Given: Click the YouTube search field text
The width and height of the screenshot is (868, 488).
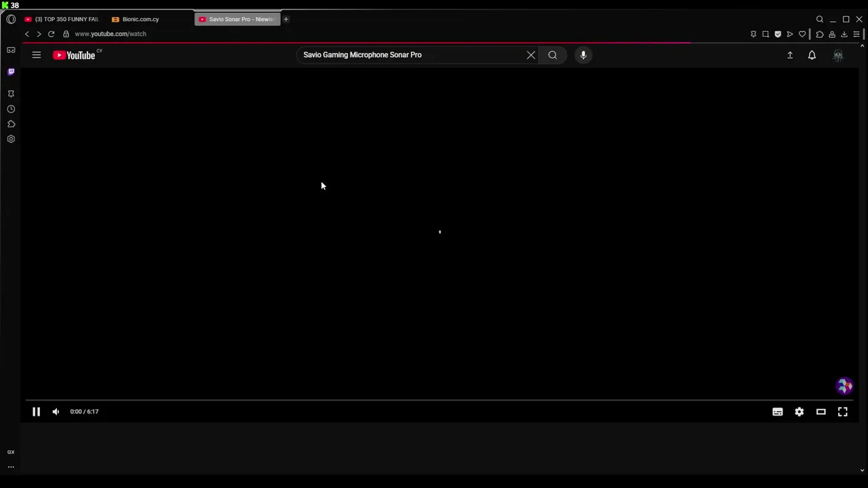Looking at the screenshot, I should click(x=362, y=55).
